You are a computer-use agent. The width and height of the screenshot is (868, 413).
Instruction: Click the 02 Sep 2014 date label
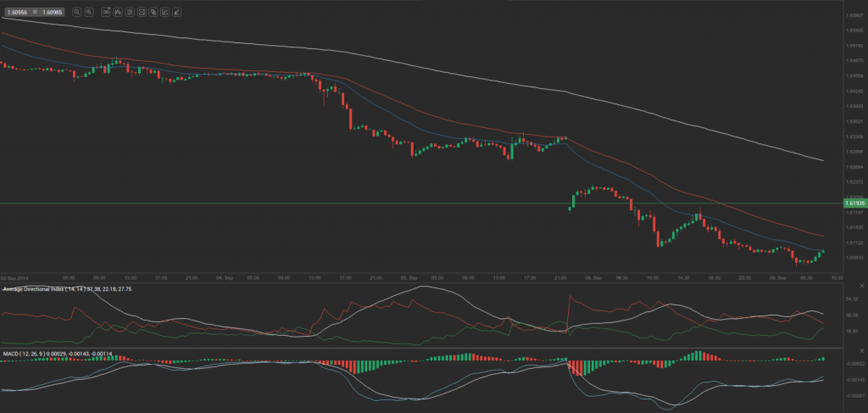click(x=15, y=277)
